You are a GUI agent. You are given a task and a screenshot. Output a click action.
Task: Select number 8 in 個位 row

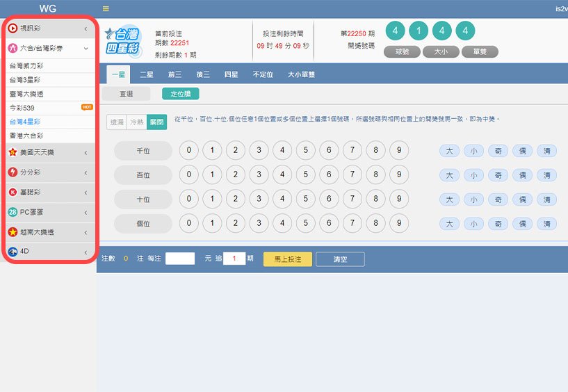(375, 223)
